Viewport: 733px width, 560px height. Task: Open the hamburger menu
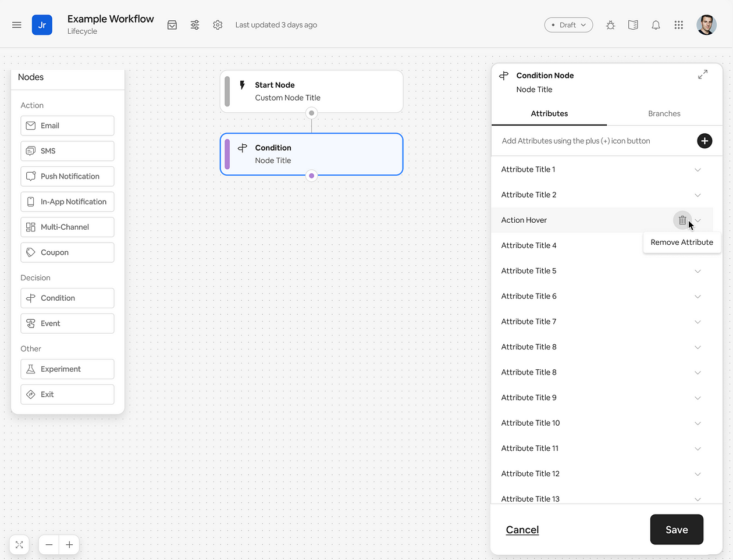[17, 25]
